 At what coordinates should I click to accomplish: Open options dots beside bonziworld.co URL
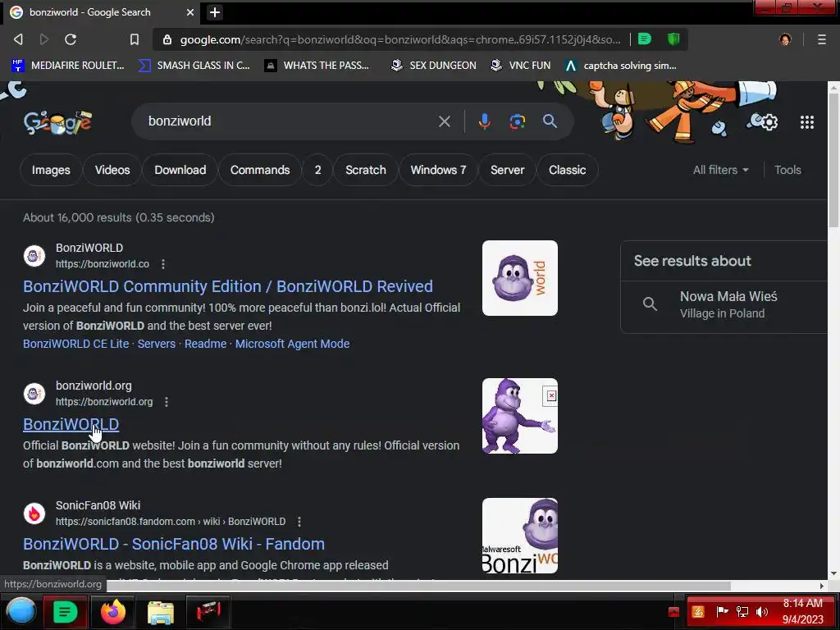pyautogui.click(x=163, y=264)
